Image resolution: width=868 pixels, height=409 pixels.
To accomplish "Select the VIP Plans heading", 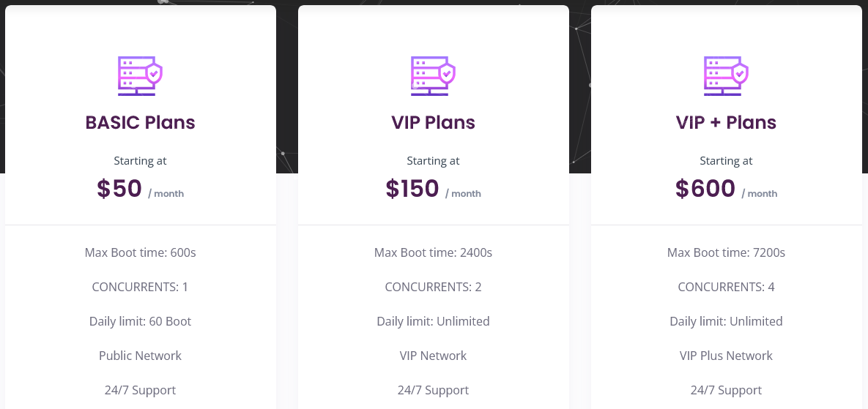I will pos(433,122).
